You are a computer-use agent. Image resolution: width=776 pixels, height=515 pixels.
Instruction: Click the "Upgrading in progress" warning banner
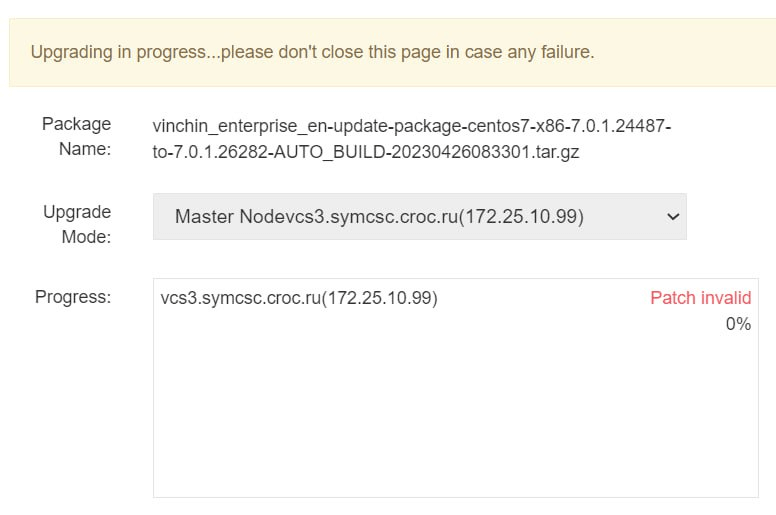(x=388, y=52)
